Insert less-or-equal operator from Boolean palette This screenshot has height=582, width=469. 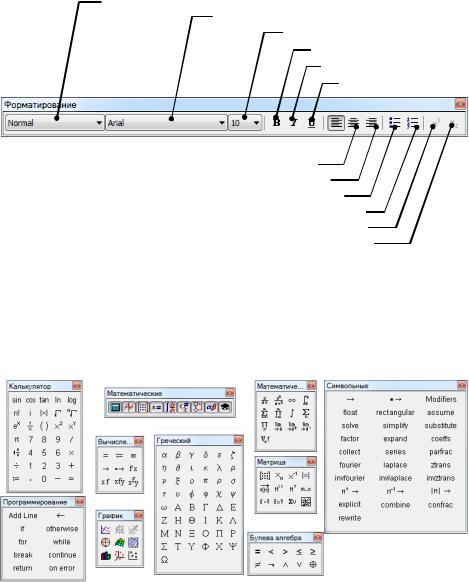click(x=299, y=552)
